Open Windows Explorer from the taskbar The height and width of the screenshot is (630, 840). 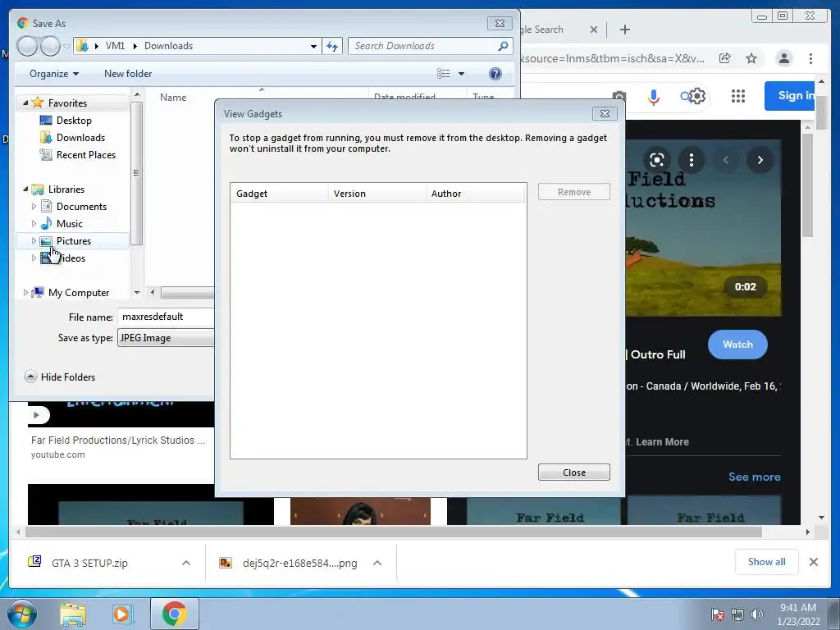tap(73, 614)
